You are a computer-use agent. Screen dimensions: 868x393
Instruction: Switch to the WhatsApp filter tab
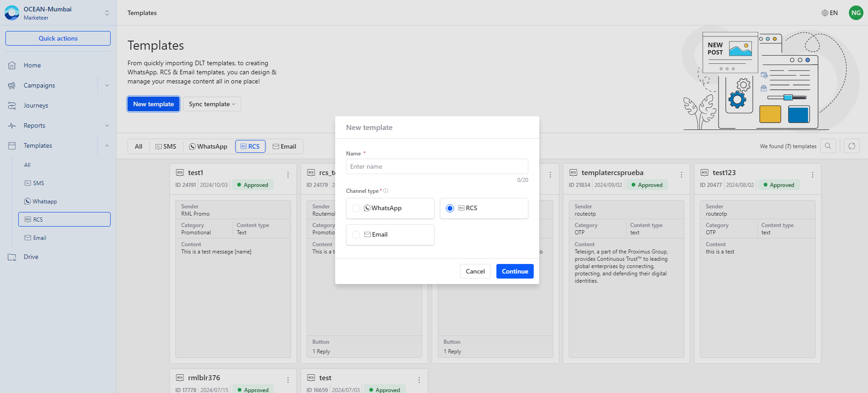(208, 146)
